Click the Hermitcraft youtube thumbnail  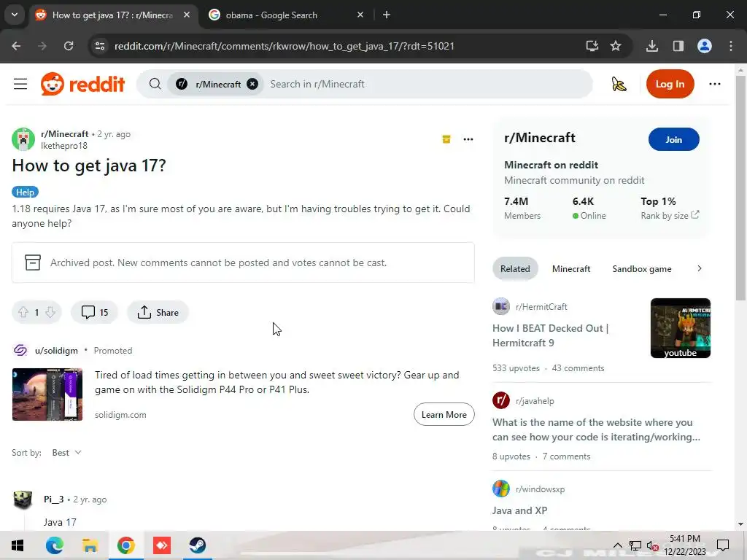pos(681,328)
